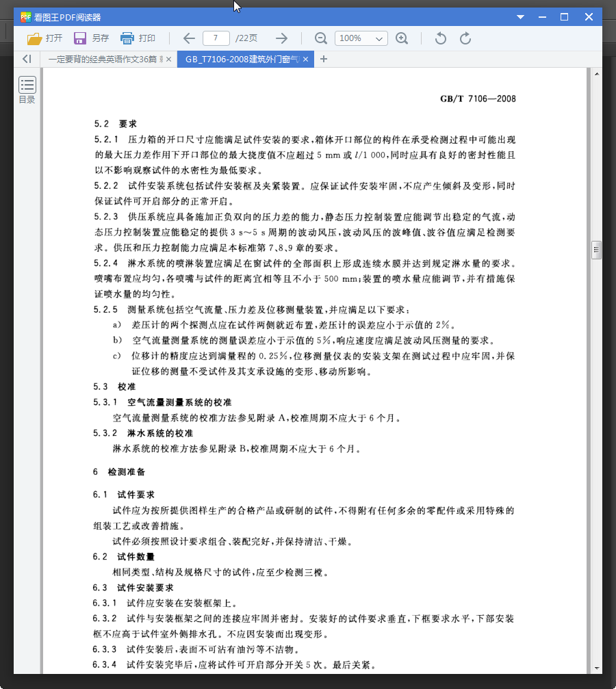Save a copy using 另存
The image size is (616, 689).
tap(91, 38)
